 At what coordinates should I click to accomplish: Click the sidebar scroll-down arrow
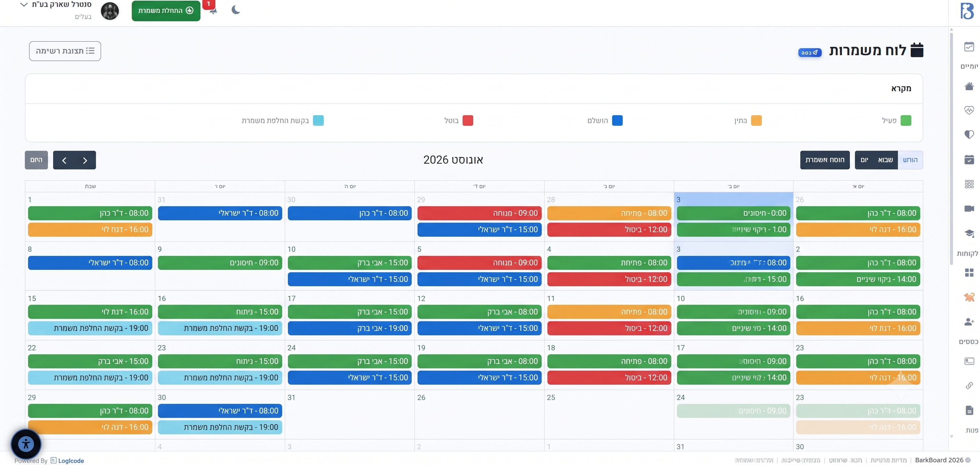(952, 437)
